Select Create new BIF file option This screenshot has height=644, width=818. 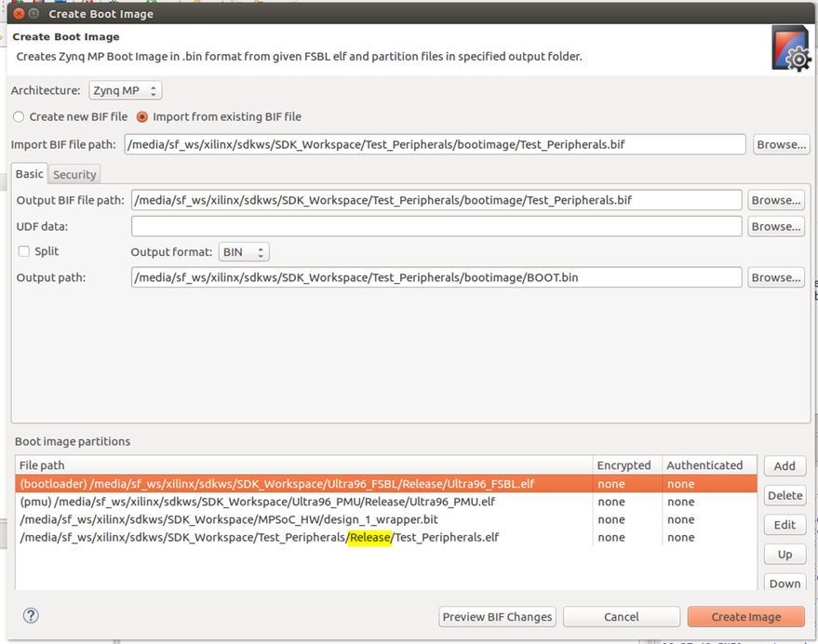click(71, 117)
